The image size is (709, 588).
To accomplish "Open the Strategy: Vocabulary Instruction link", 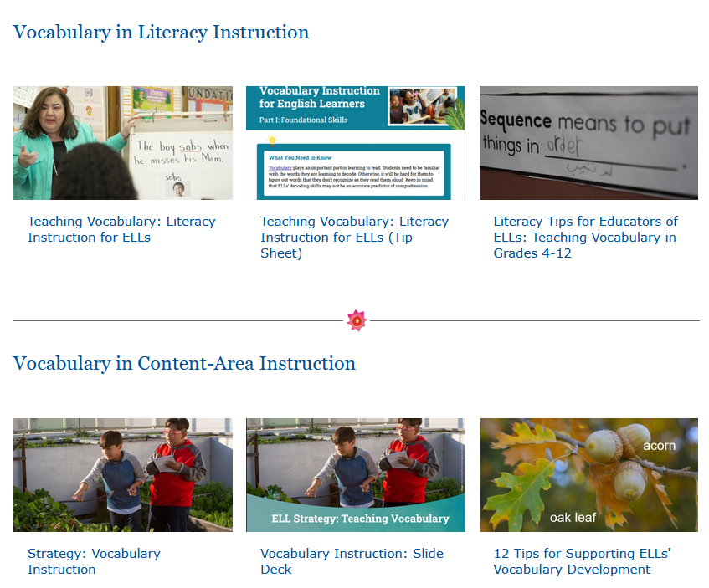I will pyautogui.click(x=94, y=561).
